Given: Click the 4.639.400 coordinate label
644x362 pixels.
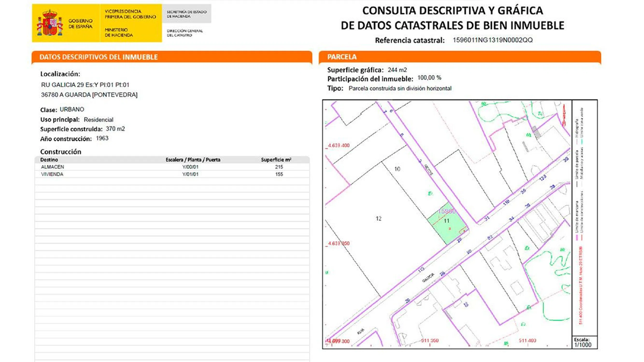Looking at the screenshot, I should pos(339,145).
